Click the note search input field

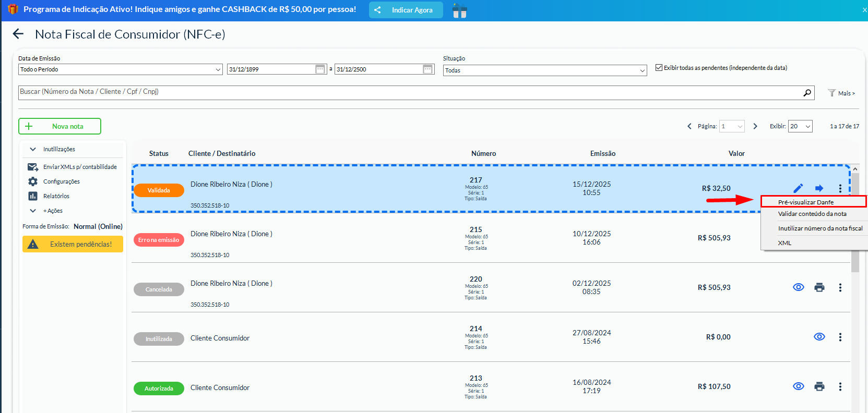[407, 92]
